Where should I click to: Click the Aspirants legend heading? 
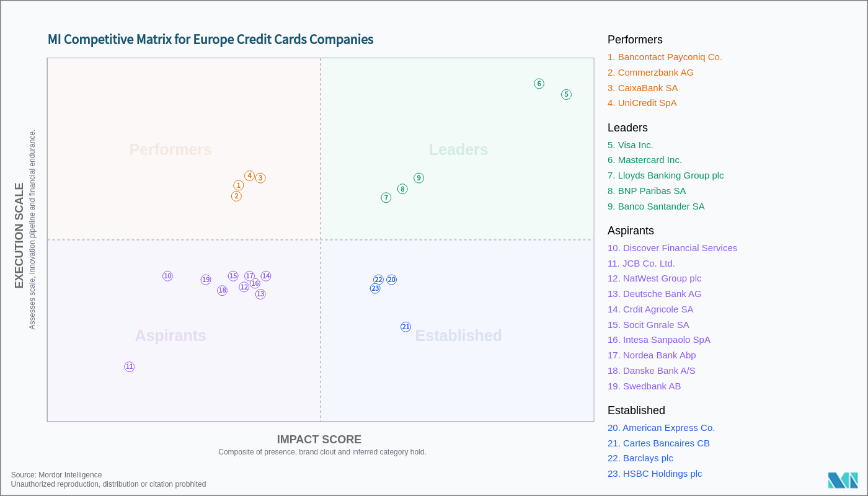[x=631, y=231]
